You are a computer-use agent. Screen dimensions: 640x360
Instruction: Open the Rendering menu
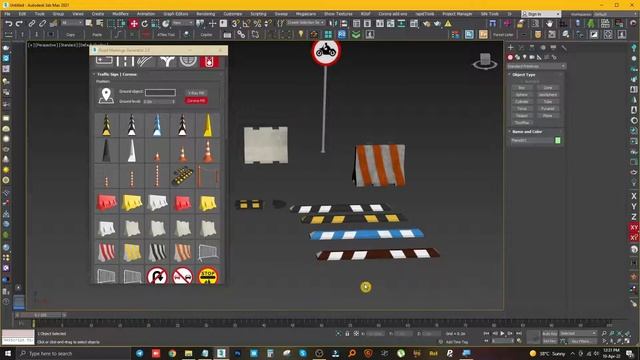point(206,14)
